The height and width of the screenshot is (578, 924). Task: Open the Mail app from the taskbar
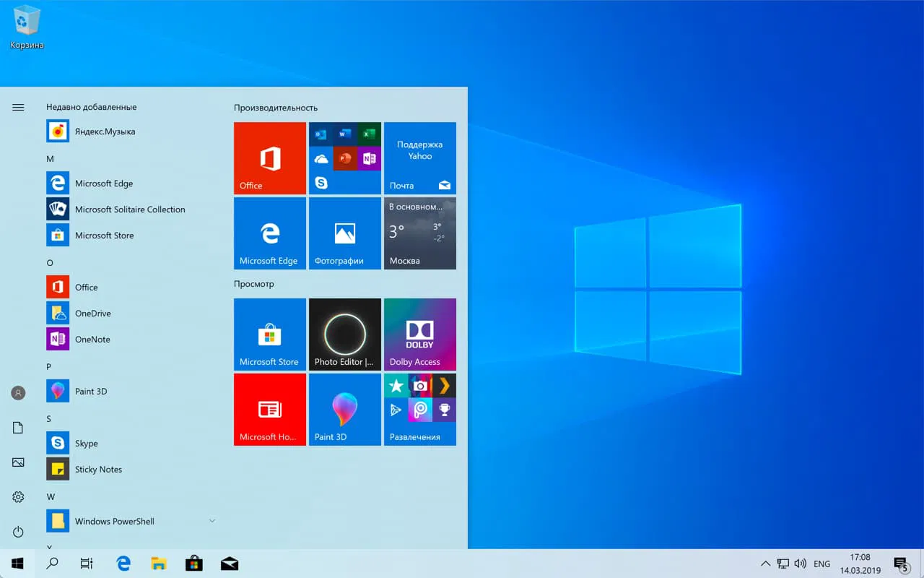[230, 563]
